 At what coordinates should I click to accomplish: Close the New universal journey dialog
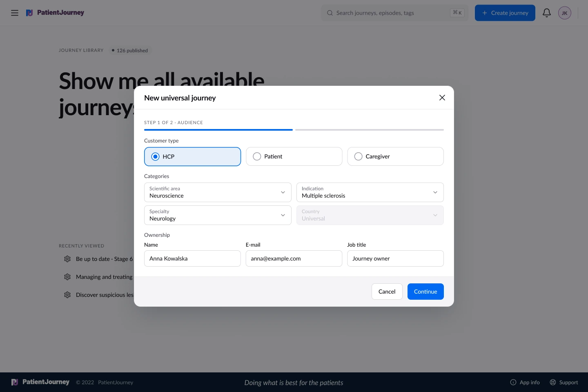coord(442,98)
